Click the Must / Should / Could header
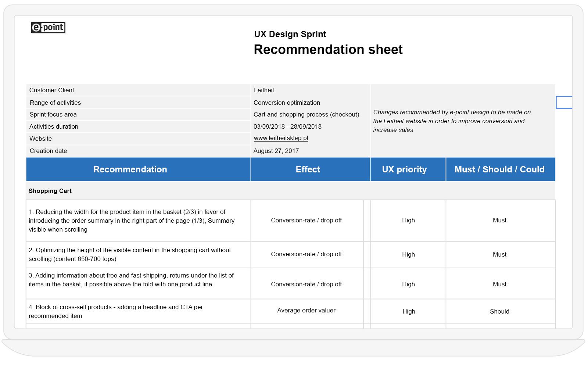The width and height of the screenshot is (588, 365). (499, 169)
